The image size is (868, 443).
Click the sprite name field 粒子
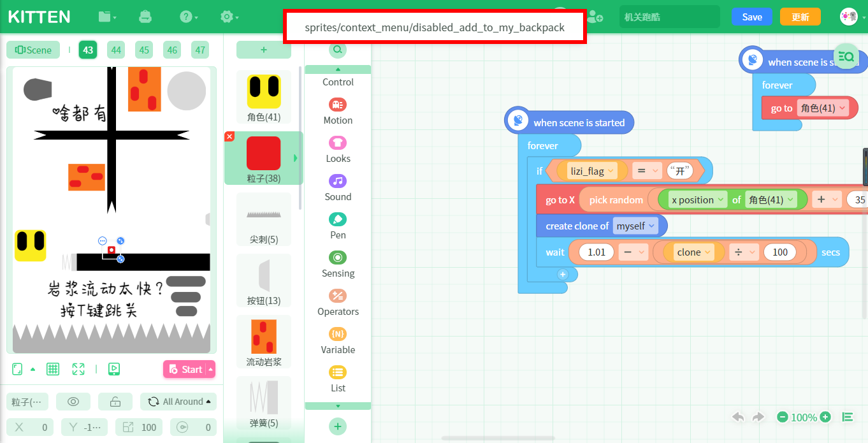(27, 402)
